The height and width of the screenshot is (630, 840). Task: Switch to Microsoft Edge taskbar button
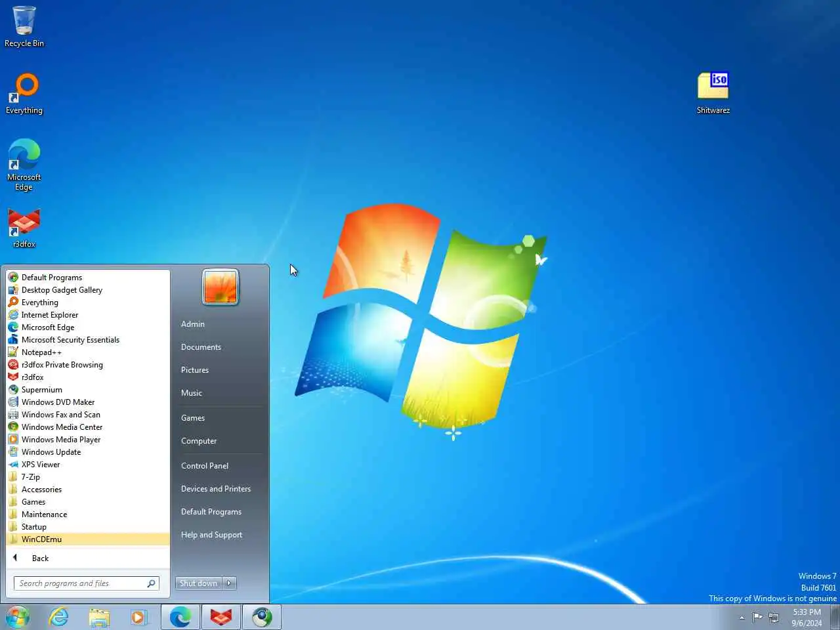pos(180,617)
